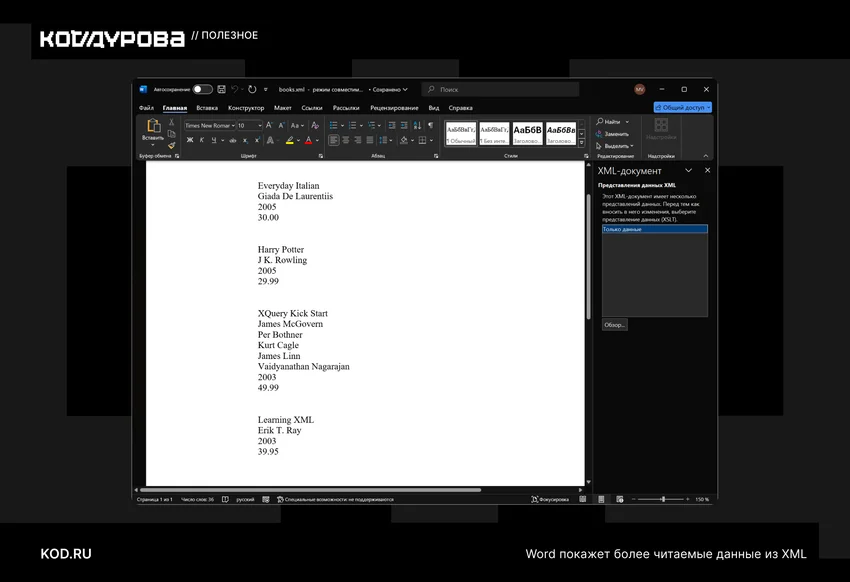This screenshot has height=582, width=850.
Task: Expand the styles gallery more arrow
Action: tap(582, 143)
